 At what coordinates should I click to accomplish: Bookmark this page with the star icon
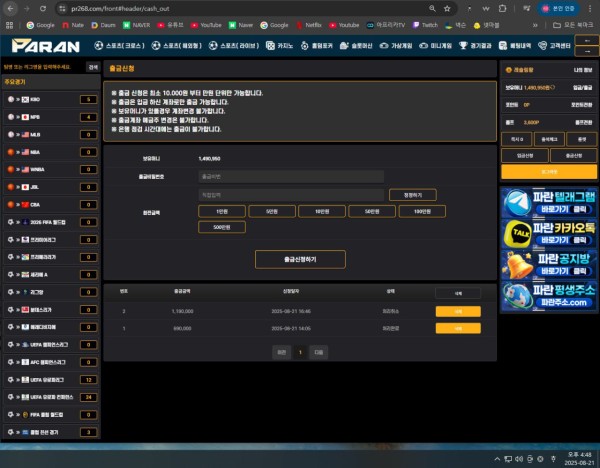pos(447,8)
